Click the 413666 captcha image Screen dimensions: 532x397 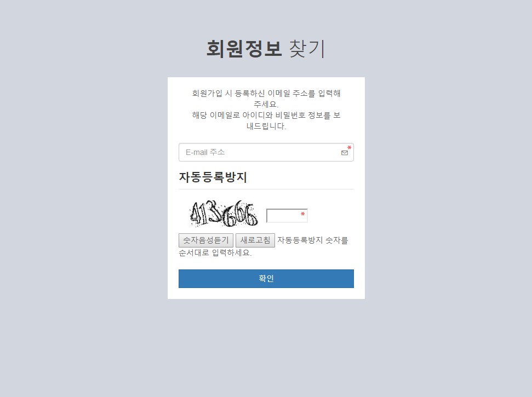(x=223, y=214)
